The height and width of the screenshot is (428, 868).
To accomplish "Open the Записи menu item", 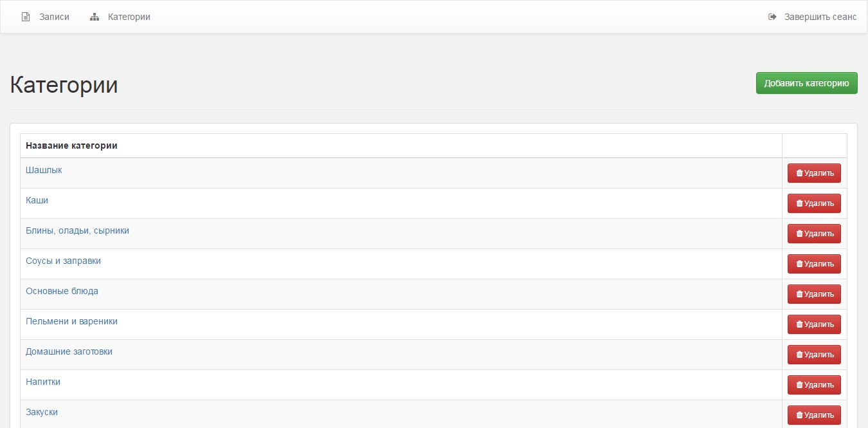I will [54, 17].
